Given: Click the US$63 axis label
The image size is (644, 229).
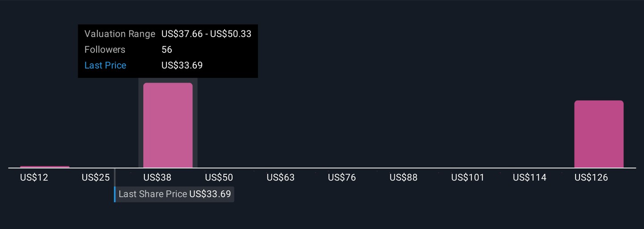Looking at the screenshot, I should coord(280,177).
